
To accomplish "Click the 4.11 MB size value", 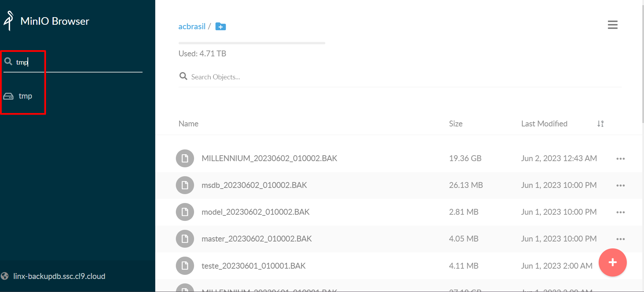I will [464, 266].
